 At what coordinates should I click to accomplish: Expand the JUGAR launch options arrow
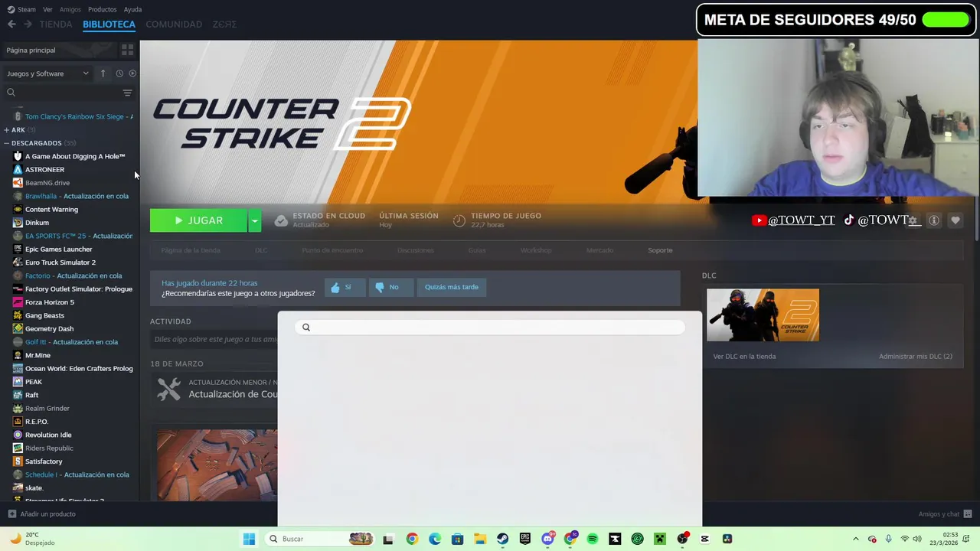point(255,220)
